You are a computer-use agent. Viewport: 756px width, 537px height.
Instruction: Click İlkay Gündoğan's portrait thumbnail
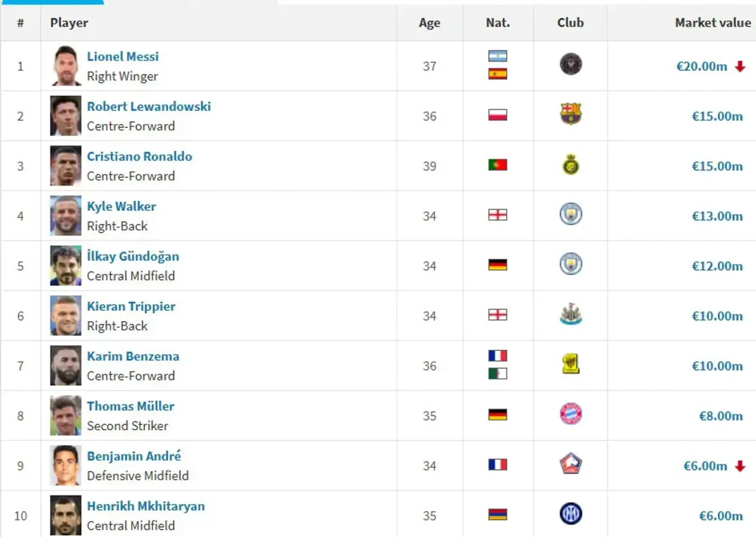pos(66,266)
